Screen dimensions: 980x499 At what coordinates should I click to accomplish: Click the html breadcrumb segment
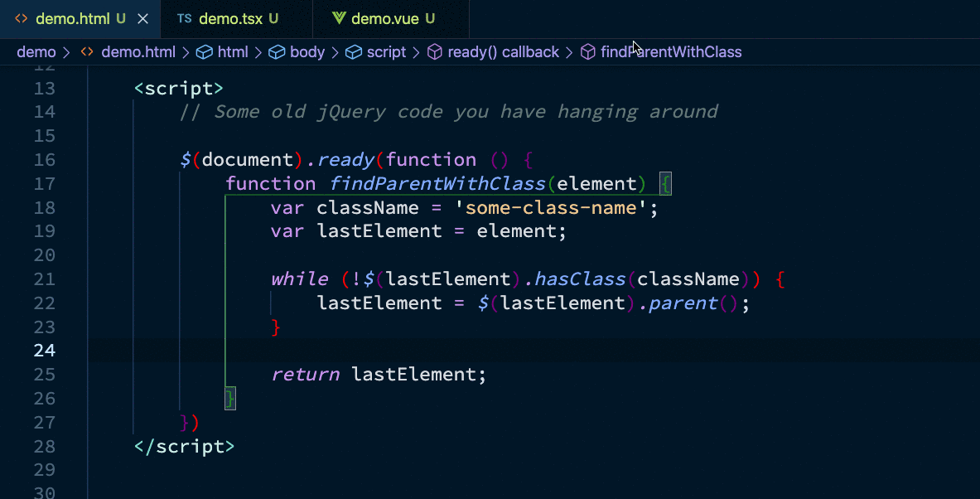click(233, 52)
